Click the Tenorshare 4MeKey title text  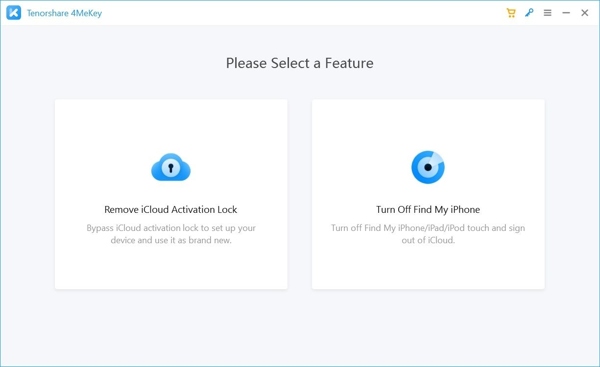pos(64,13)
